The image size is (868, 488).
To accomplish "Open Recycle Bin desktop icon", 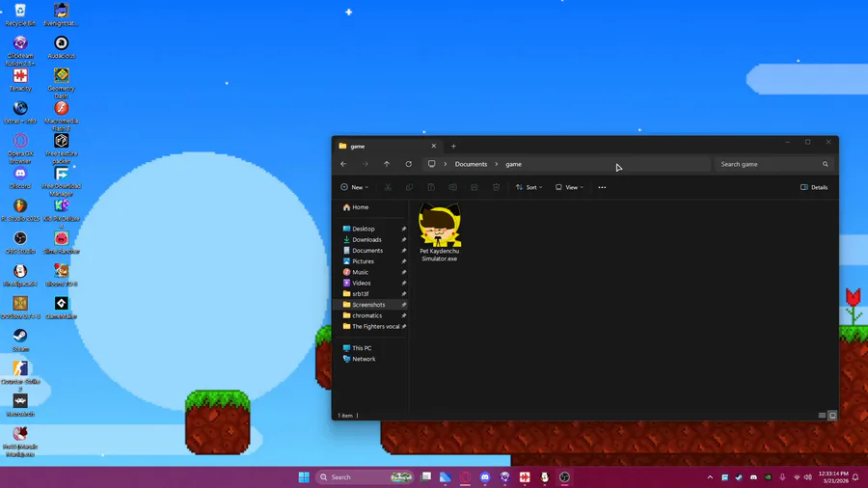I will point(20,14).
